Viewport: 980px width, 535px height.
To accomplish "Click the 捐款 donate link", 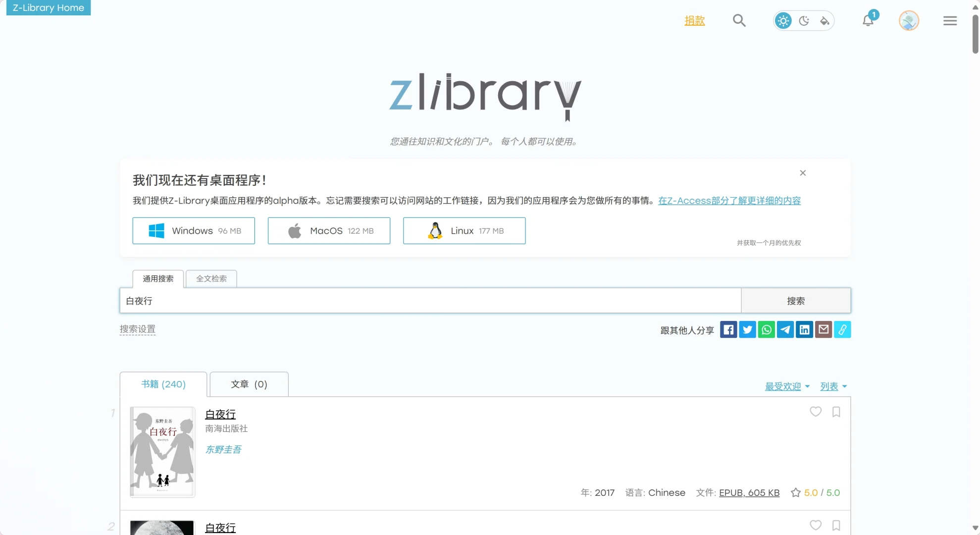I will (x=694, y=20).
